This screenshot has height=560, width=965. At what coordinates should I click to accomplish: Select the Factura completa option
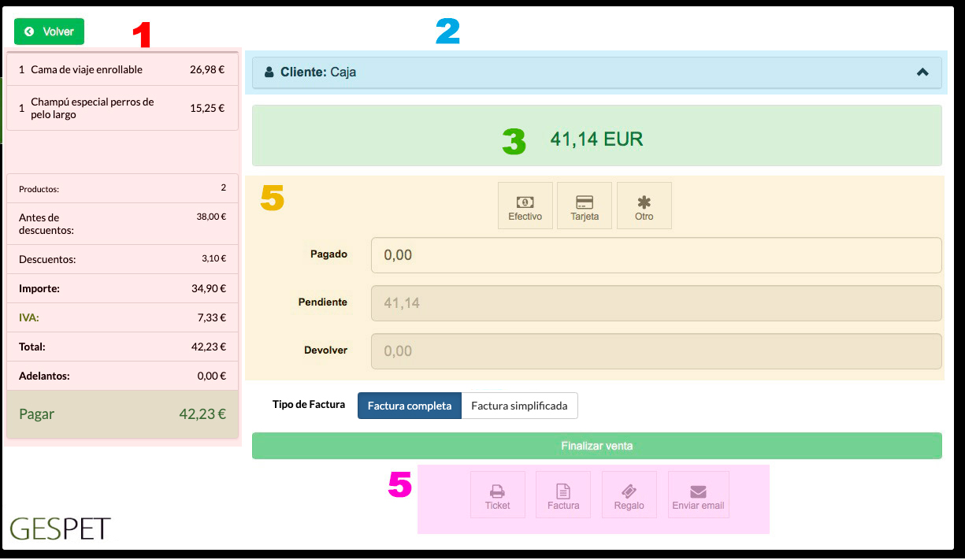click(409, 405)
